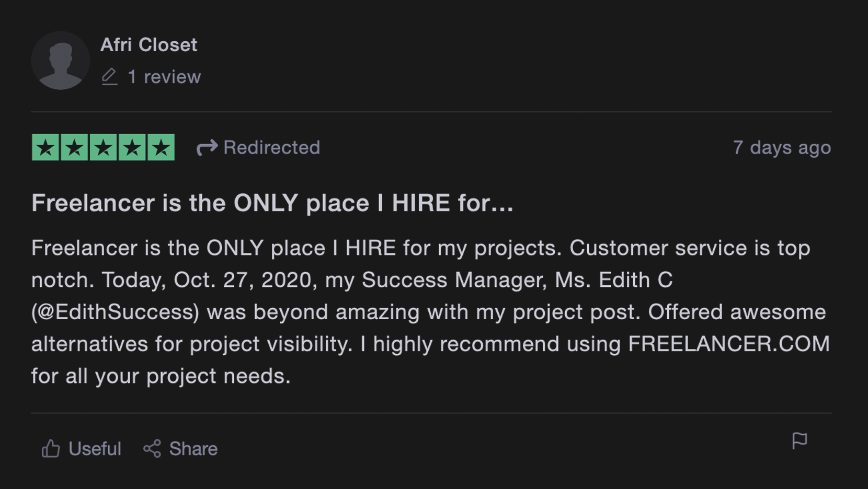This screenshot has width=868, height=489.
Task: Click the '7 days ago' timestamp
Action: click(782, 148)
